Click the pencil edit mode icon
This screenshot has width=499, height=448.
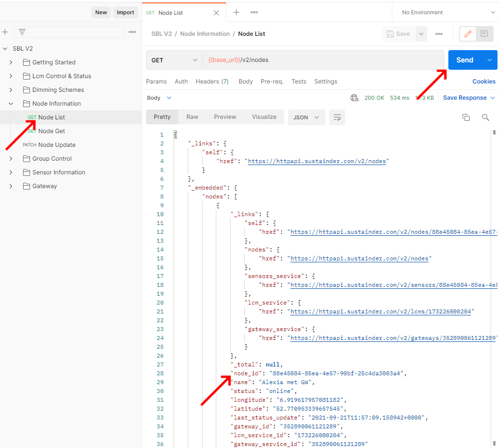[468, 34]
